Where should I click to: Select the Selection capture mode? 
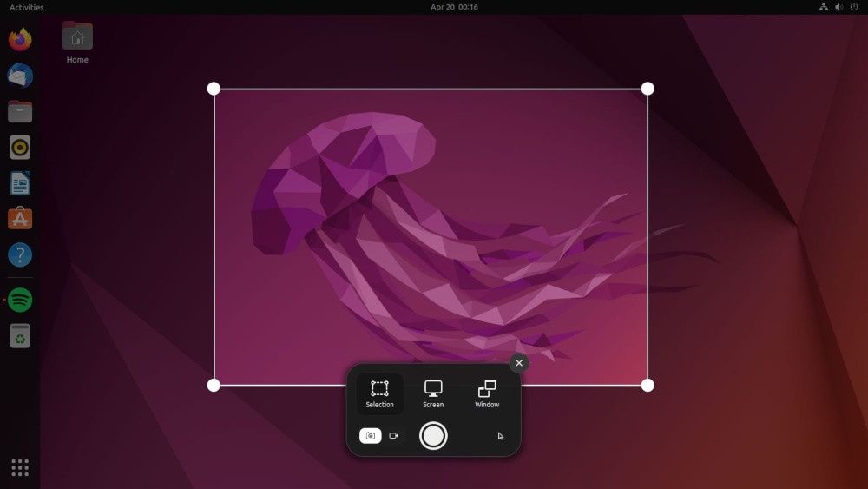pos(380,393)
